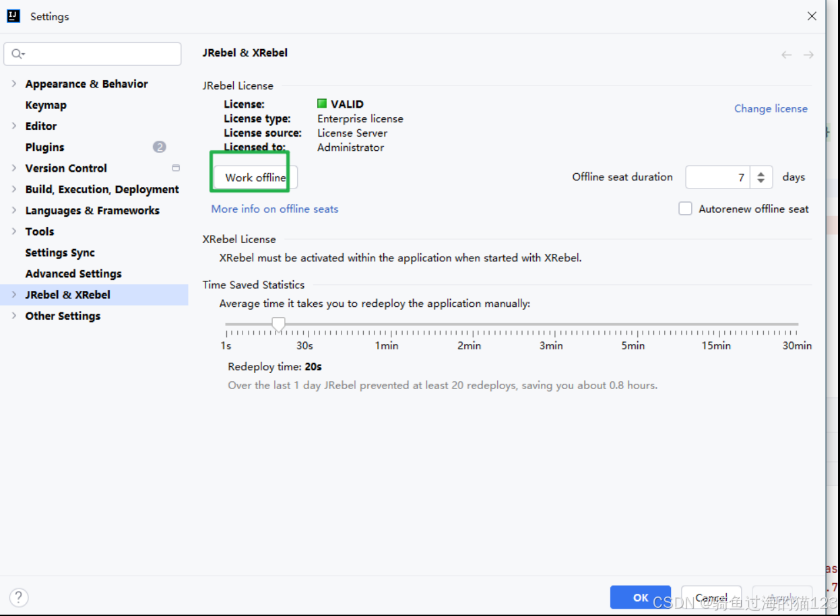
Task: Select JRebel & XRebel in the sidebar
Action: (x=94, y=294)
